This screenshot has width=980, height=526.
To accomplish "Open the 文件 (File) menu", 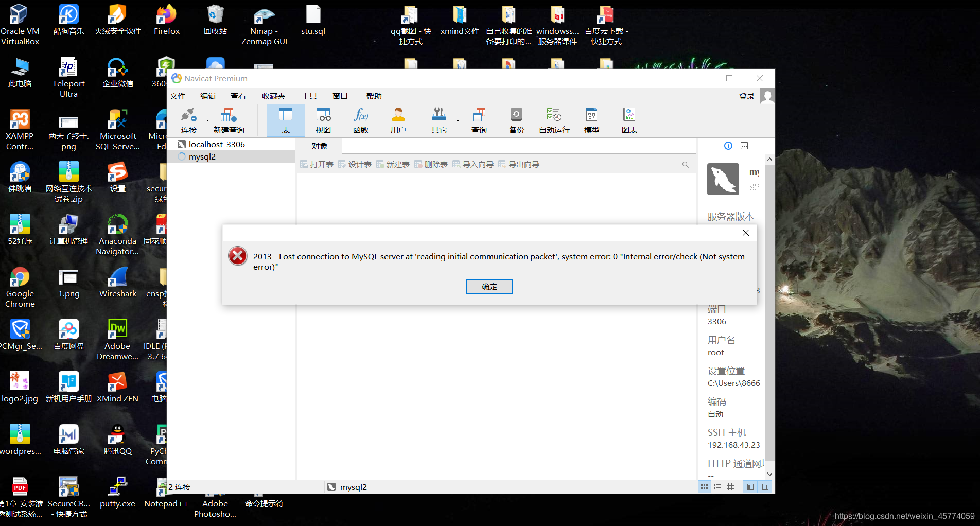I will (178, 96).
